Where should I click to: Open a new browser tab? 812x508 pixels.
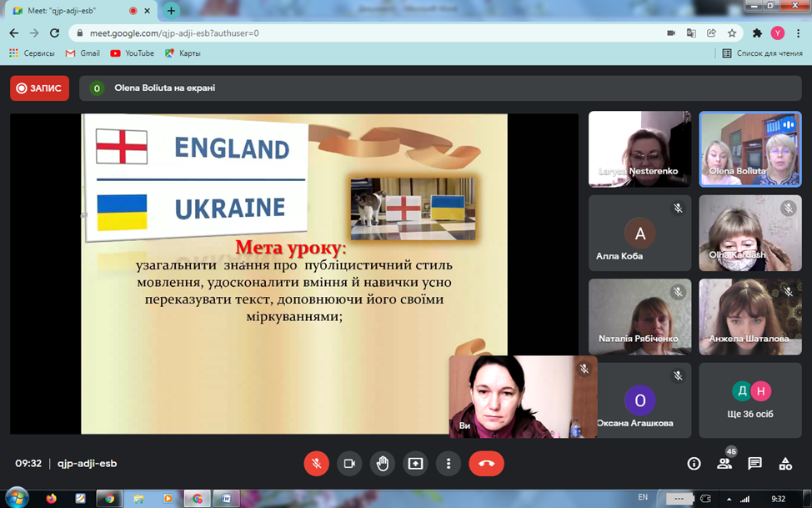[x=171, y=10]
